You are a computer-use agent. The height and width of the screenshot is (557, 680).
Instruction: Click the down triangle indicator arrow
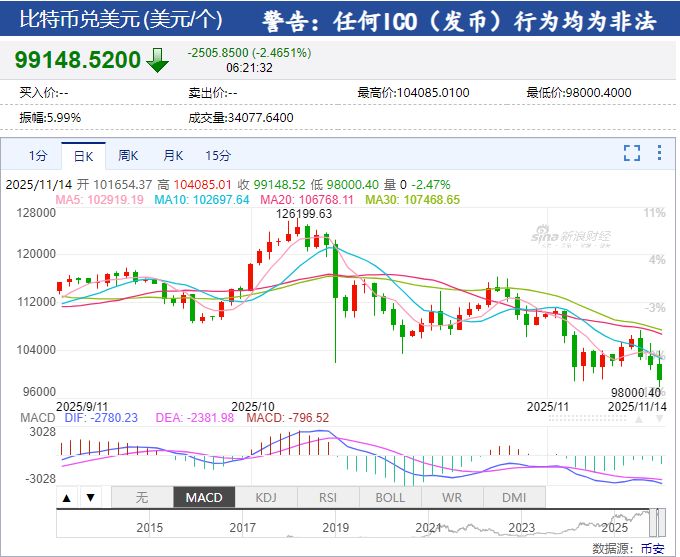click(90, 497)
